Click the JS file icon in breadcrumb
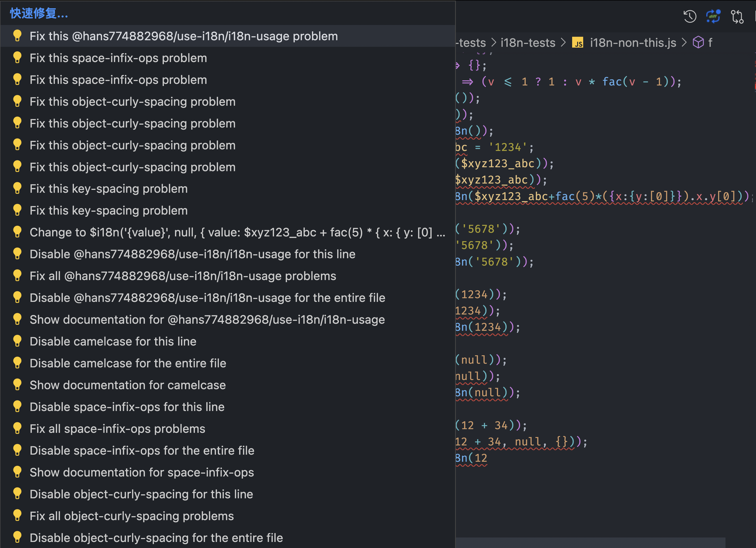 [578, 43]
